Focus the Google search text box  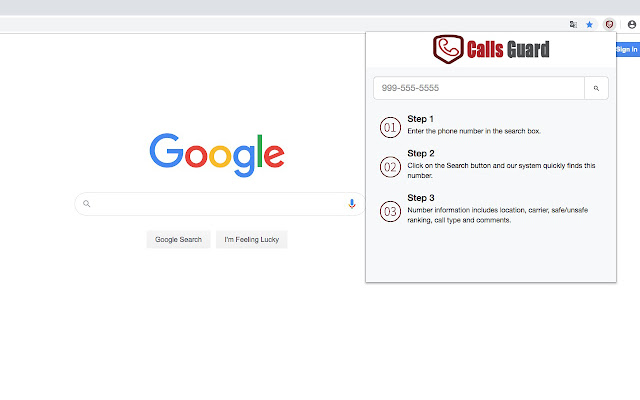[x=220, y=204]
